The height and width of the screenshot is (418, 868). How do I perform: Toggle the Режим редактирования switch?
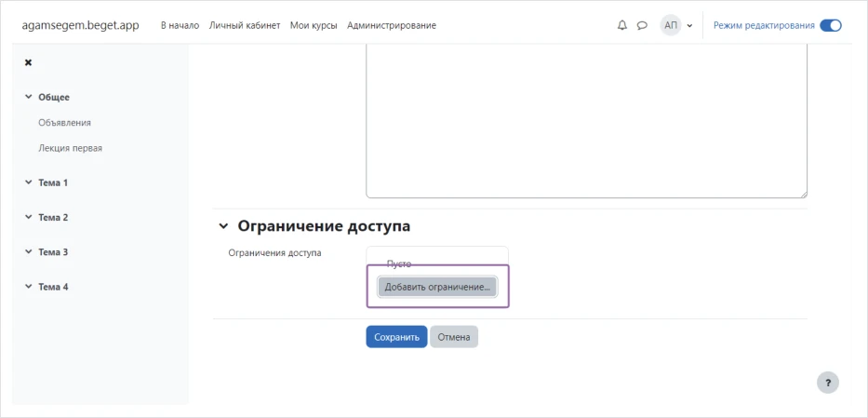pos(831,25)
